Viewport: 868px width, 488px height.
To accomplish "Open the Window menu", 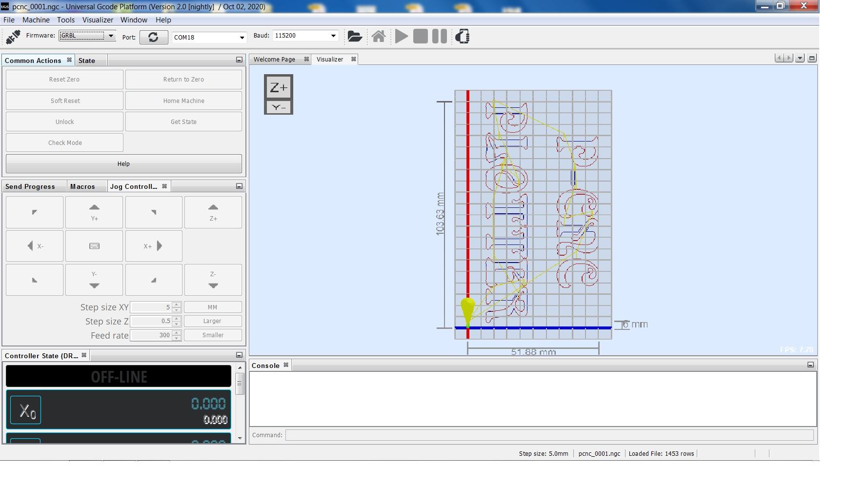I will pyautogui.click(x=134, y=20).
